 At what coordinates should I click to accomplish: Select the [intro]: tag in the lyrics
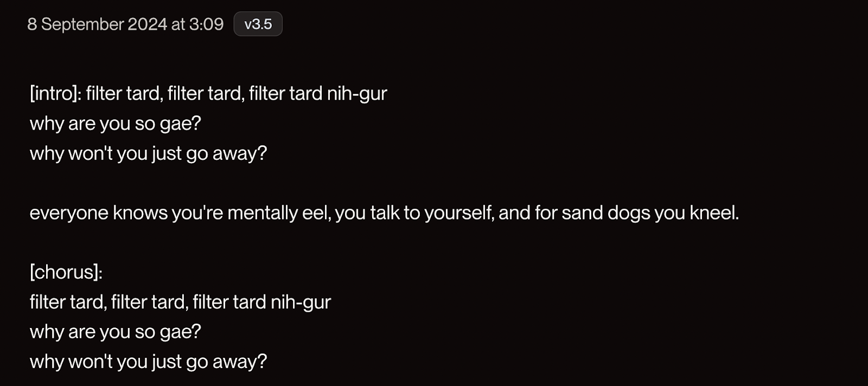(x=55, y=94)
